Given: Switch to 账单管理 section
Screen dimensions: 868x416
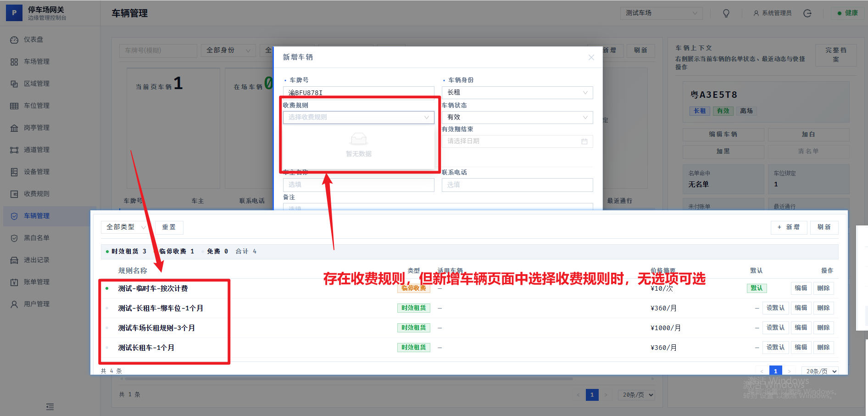Looking at the screenshot, I should click(36, 281).
